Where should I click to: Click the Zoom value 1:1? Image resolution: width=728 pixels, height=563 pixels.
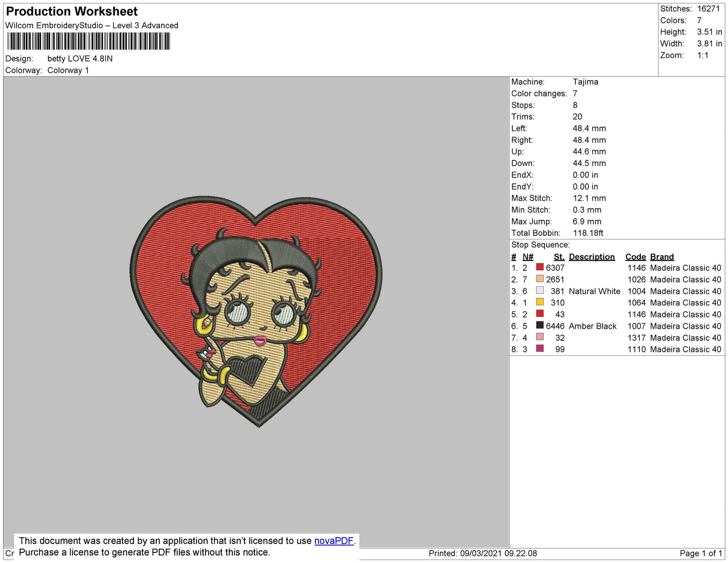pos(703,55)
